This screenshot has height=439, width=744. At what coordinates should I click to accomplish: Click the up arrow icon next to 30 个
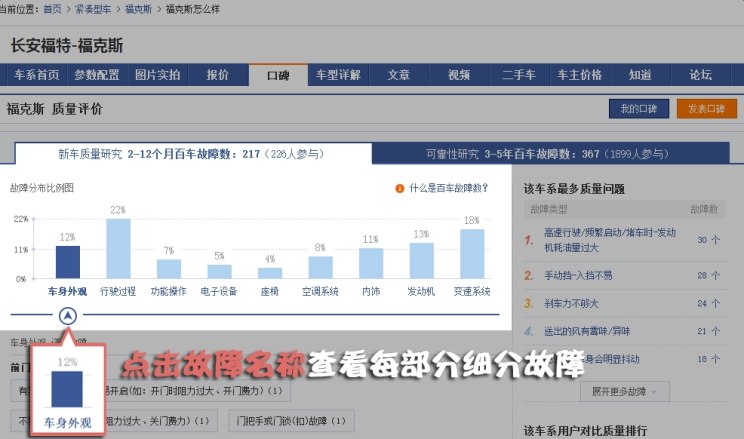point(716,240)
